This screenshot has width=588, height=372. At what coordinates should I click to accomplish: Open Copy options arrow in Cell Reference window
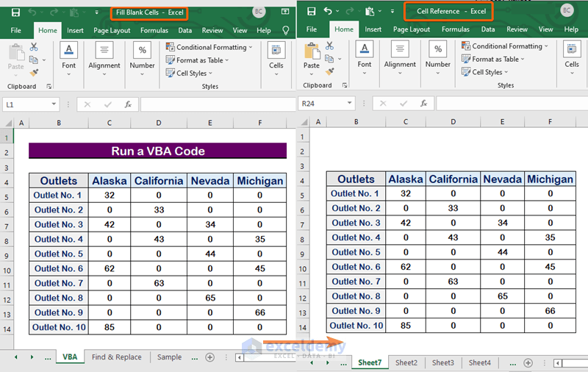(x=340, y=59)
